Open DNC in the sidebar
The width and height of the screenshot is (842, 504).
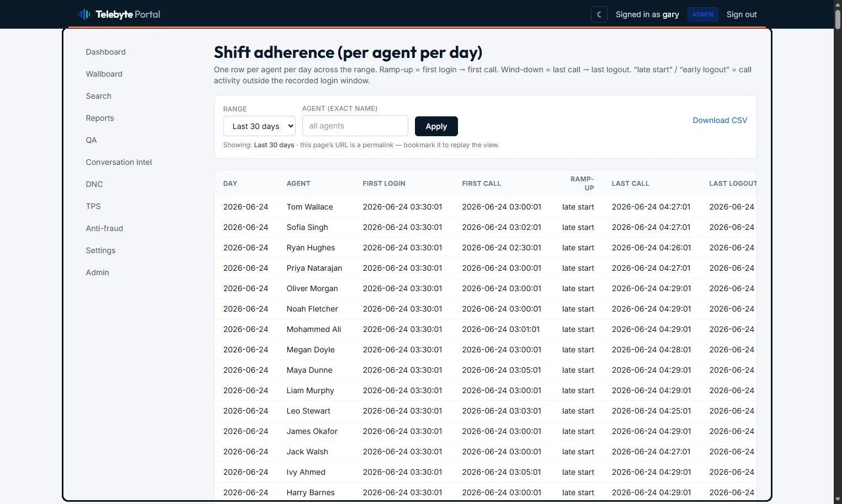[x=94, y=184]
